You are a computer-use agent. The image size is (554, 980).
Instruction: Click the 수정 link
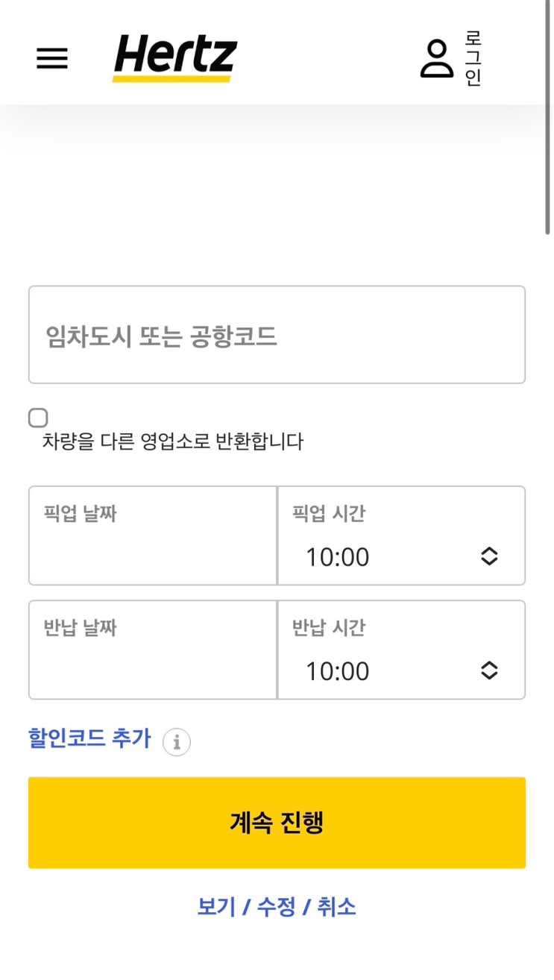(x=277, y=907)
